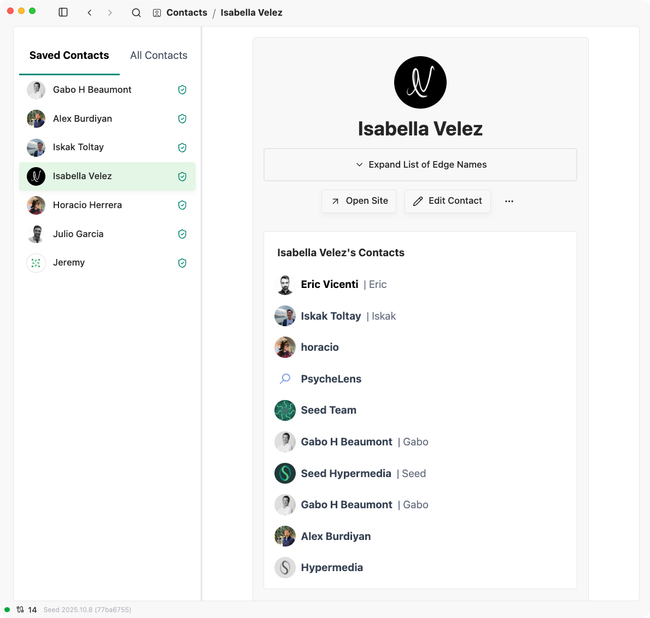The width and height of the screenshot is (650, 618).
Task: Open the Seed Team contact entry
Action: click(x=328, y=410)
